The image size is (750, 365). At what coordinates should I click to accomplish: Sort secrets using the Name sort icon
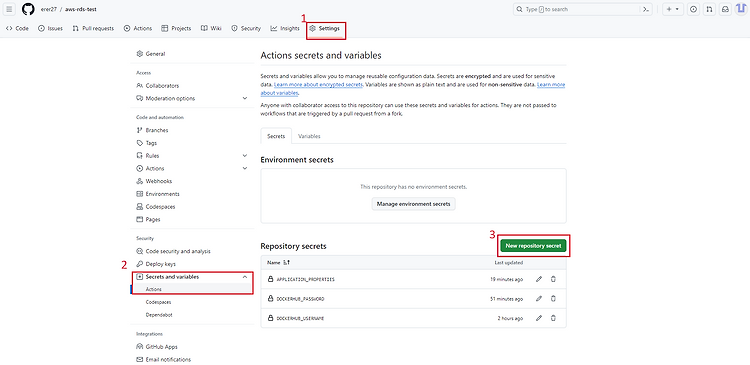tap(287, 263)
